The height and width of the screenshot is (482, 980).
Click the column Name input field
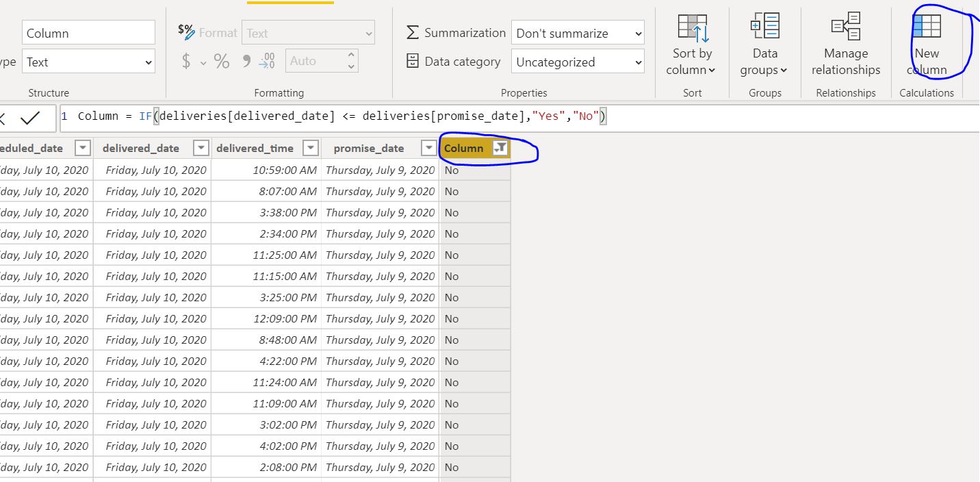click(x=89, y=33)
